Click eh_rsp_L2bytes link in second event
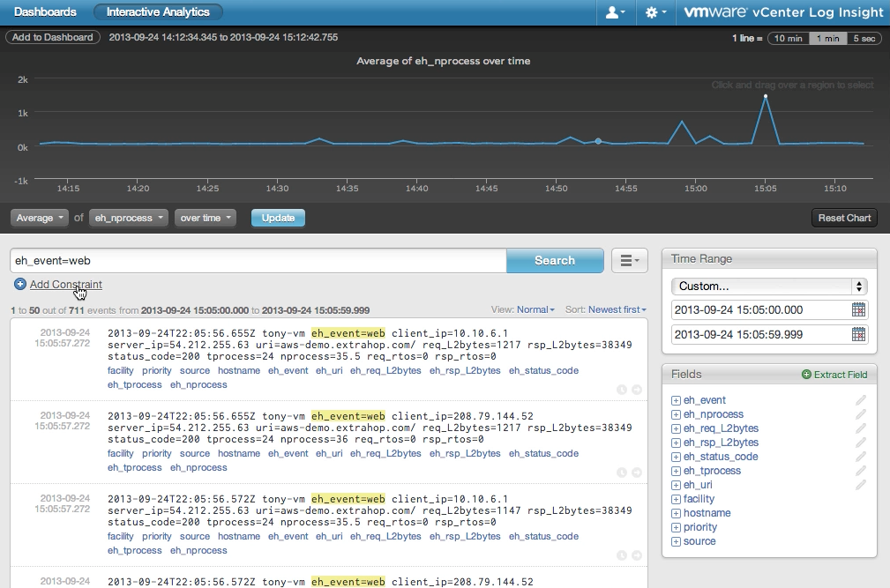Viewport: 890px width, 588px height. 465,453
